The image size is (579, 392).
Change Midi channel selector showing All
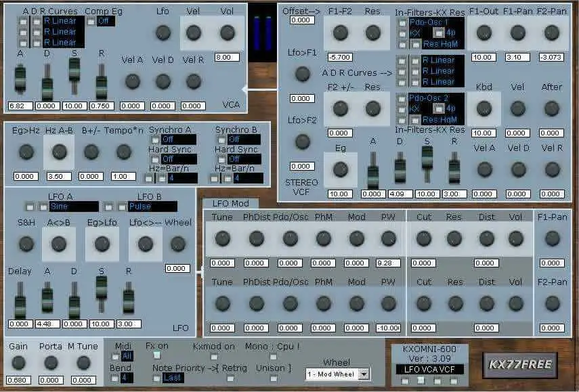tap(127, 356)
